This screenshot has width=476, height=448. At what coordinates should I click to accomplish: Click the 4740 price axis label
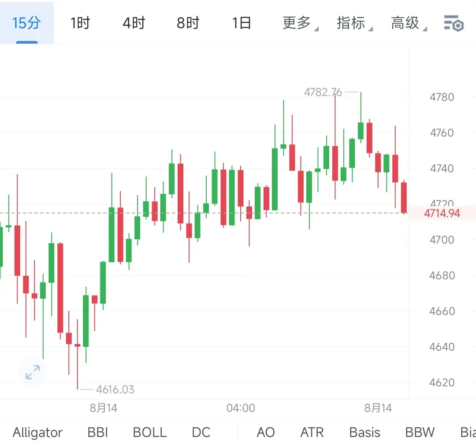(442, 168)
